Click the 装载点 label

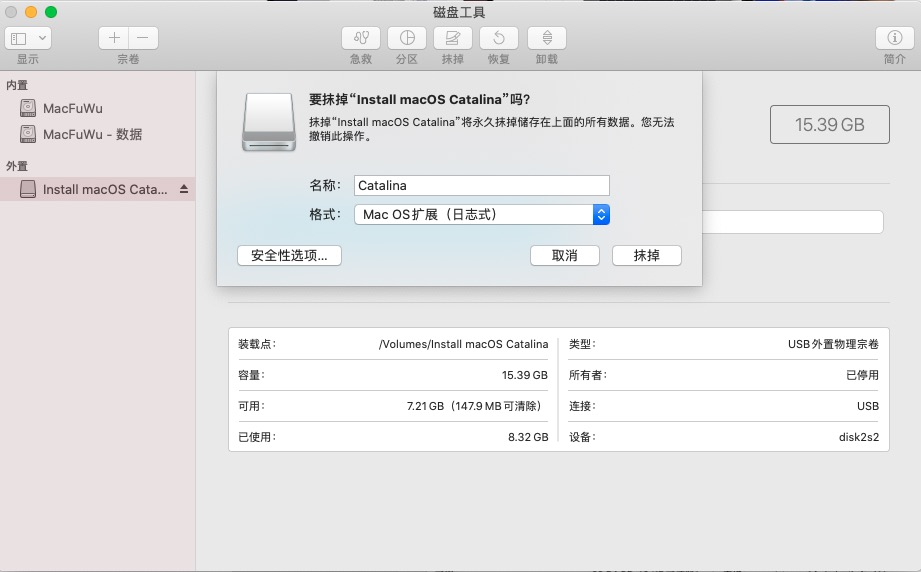coord(257,344)
